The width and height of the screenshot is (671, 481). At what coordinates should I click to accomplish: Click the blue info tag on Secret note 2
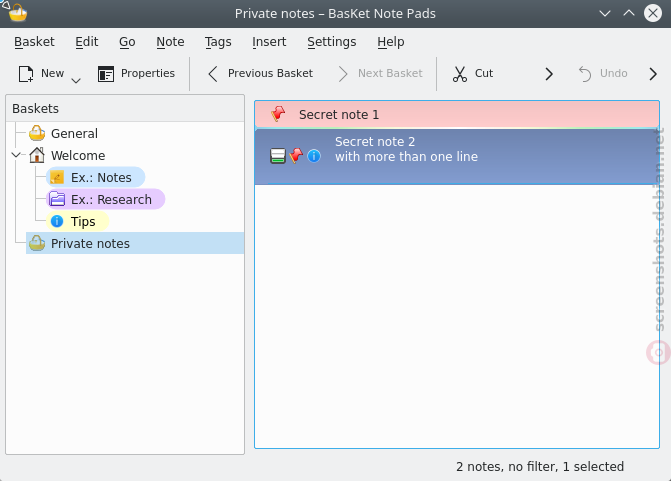[x=314, y=156]
